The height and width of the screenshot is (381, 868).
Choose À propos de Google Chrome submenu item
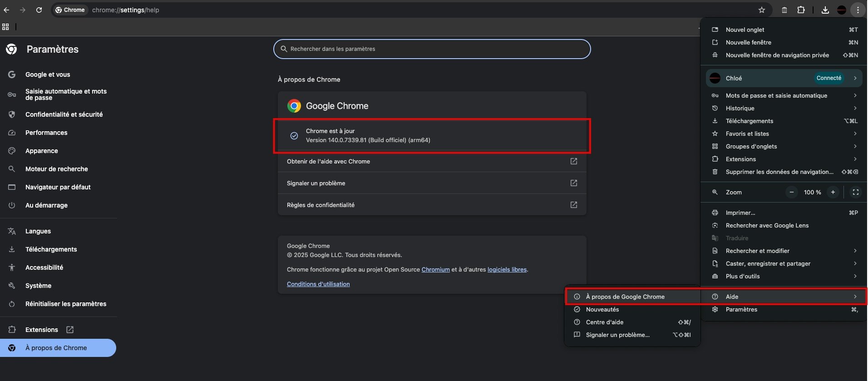tap(632, 297)
